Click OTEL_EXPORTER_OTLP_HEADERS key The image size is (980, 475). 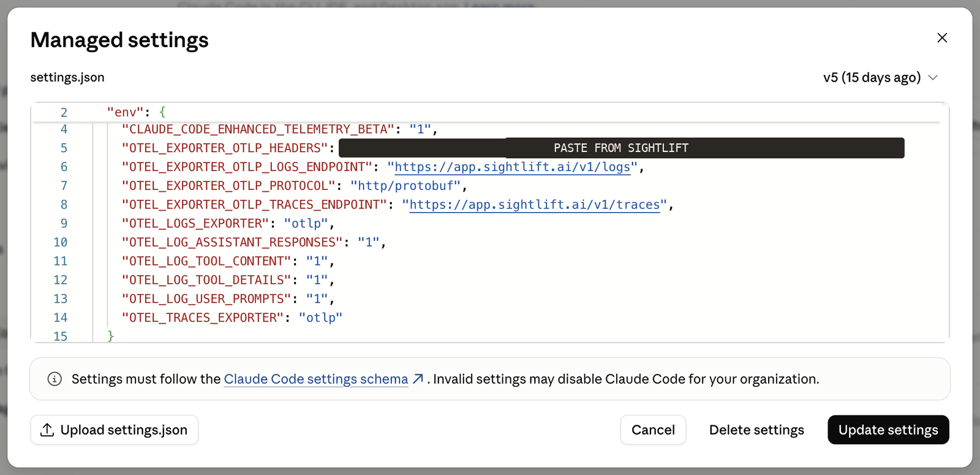(225, 148)
